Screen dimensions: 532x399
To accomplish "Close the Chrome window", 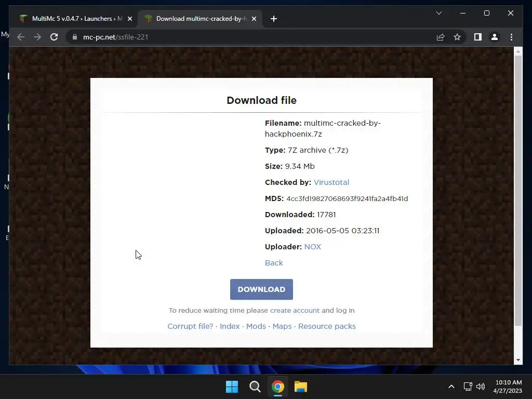I will 511,13.
